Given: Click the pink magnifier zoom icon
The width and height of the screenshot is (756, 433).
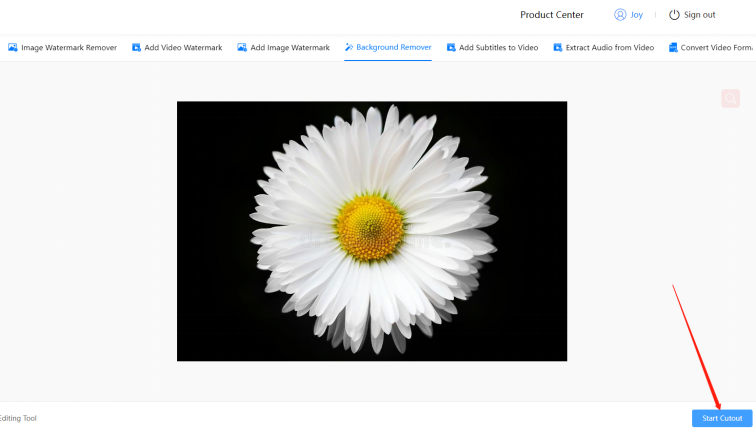Looking at the screenshot, I should pos(730,99).
